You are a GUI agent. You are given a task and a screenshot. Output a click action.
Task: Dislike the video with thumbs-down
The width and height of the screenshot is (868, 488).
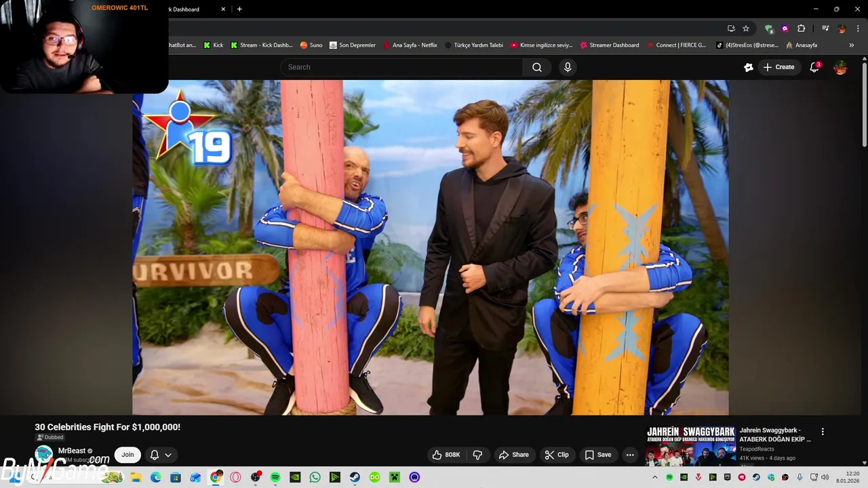tap(477, 455)
